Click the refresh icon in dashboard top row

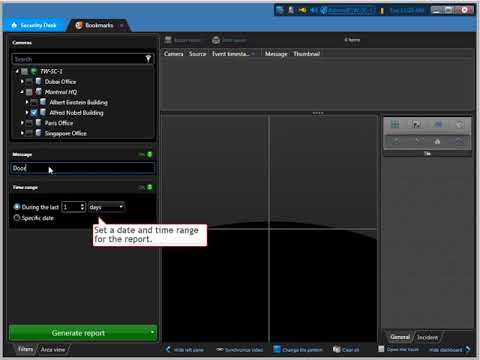pyautogui.click(x=459, y=124)
